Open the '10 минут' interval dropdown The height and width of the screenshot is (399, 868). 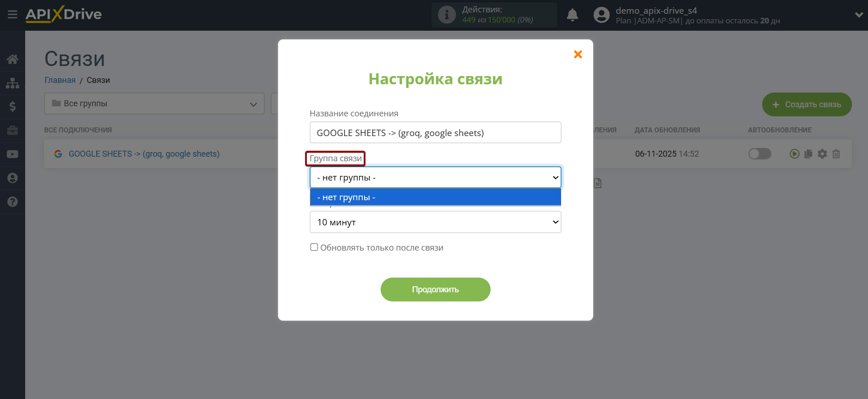436,222
